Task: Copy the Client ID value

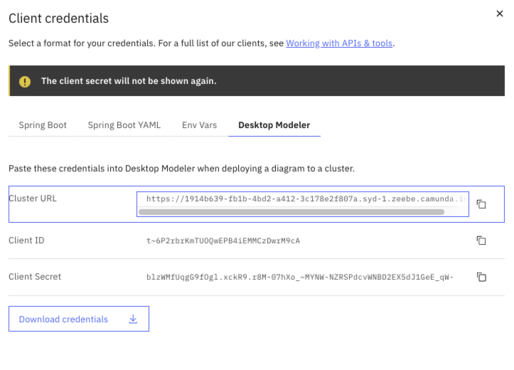Action: 481,240
